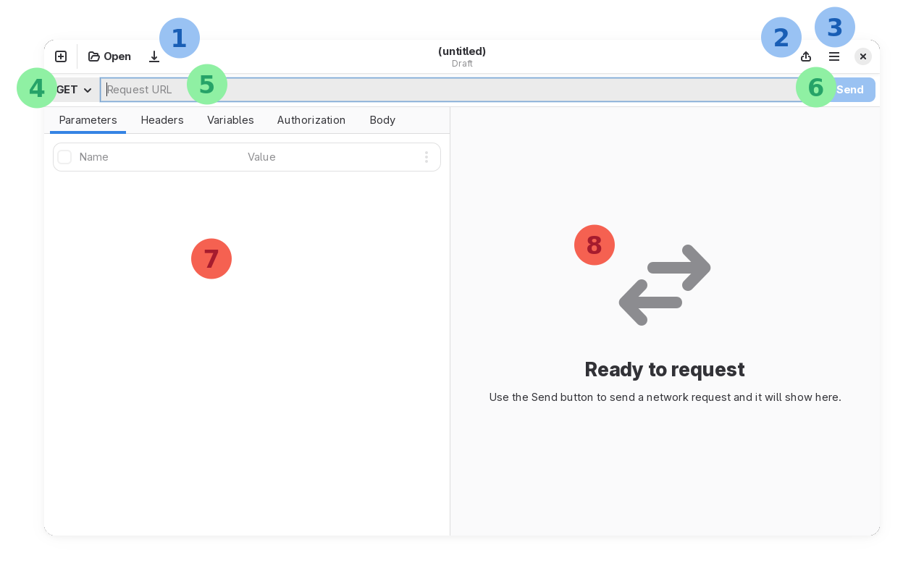Save the draft using the download arrow icon
Viewport: 924px width, 584px height.
[154, 56]
